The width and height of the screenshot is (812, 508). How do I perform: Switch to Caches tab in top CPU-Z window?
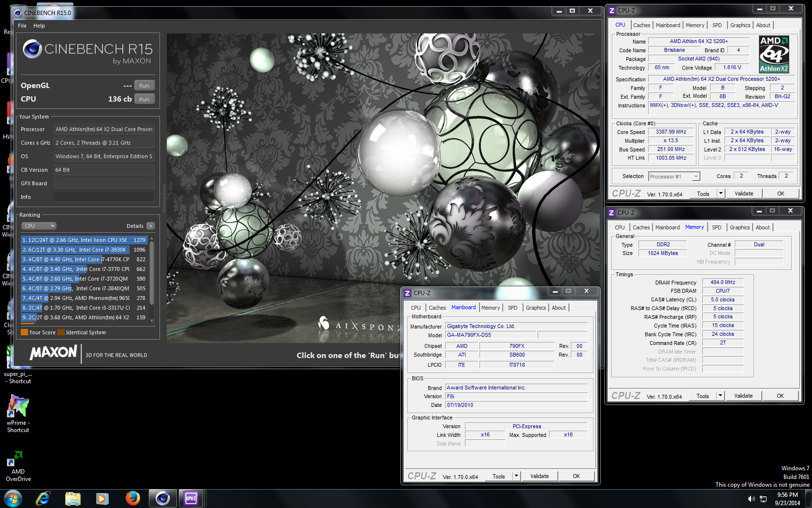641,25
